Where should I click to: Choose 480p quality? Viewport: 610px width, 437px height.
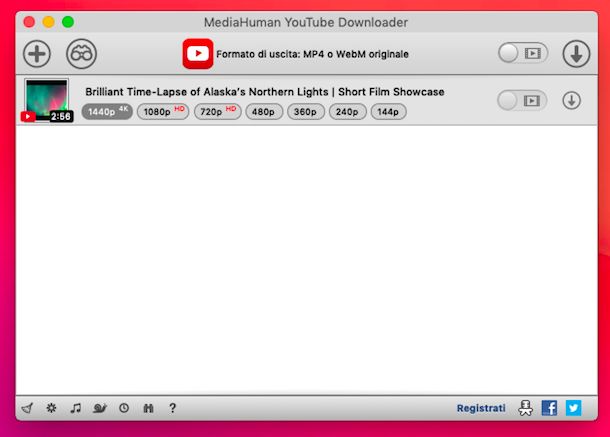click(x=264, y=112)
